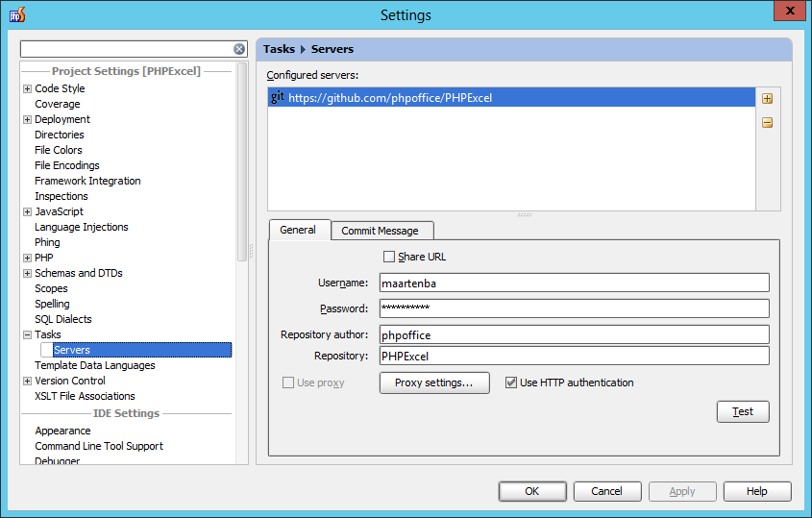The width and height of the screenshot is (812, 518).
Task: Close the Settings window
Action: [790, 11]
